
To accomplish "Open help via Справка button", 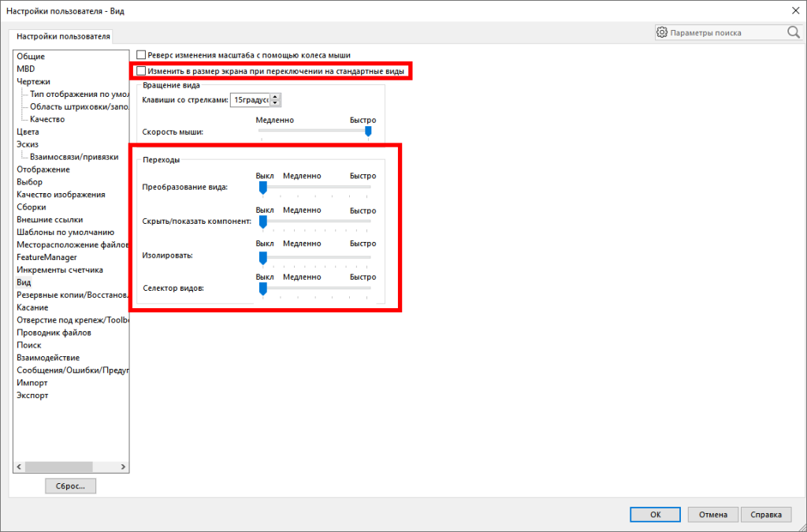I will [766, 514].
